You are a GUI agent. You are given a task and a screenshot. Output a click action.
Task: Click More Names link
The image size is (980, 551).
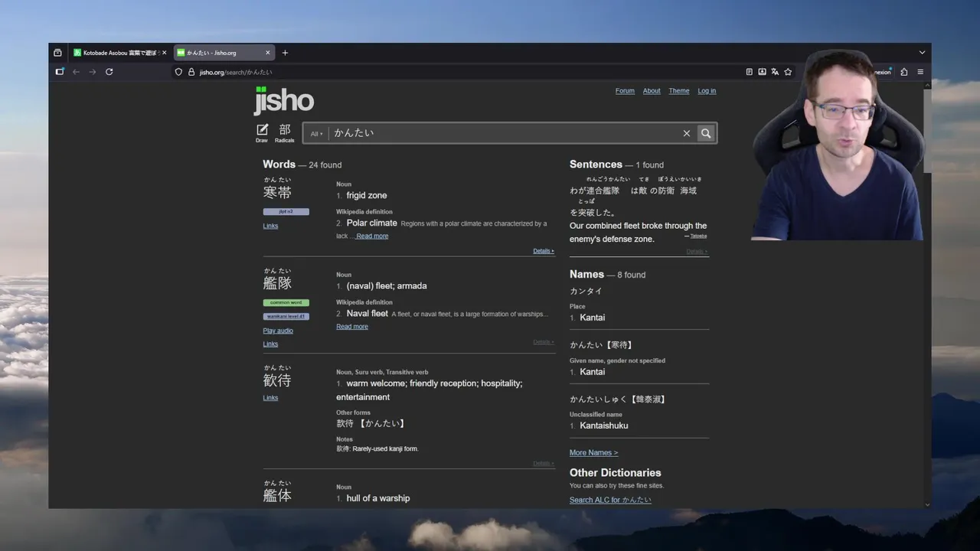(593, 452)
